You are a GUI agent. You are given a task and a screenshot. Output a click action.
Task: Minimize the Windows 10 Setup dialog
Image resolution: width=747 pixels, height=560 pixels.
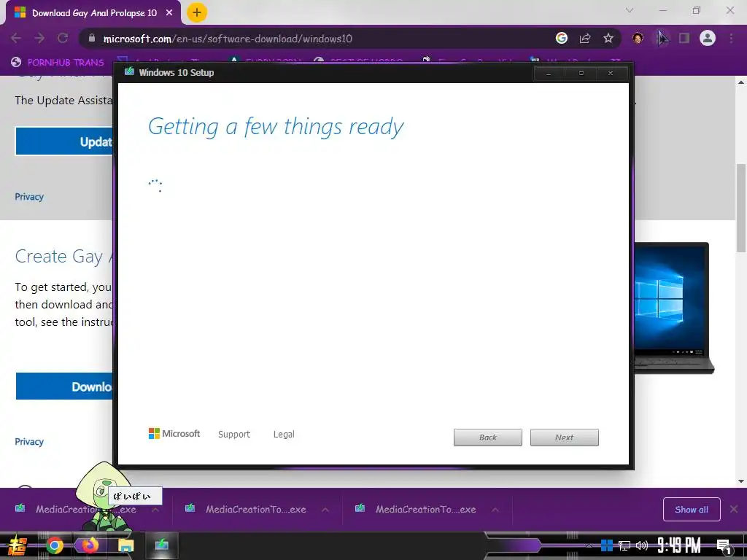[x=549, y=74]
